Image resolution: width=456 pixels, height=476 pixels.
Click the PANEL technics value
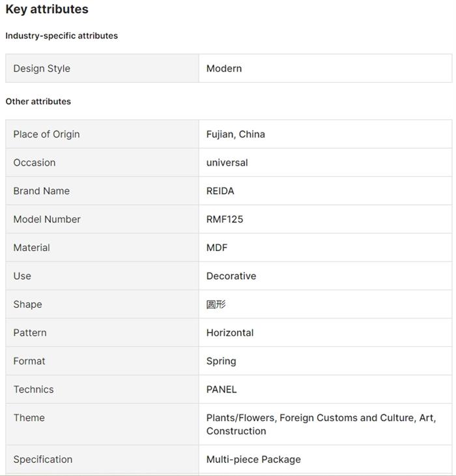(221, 390)
